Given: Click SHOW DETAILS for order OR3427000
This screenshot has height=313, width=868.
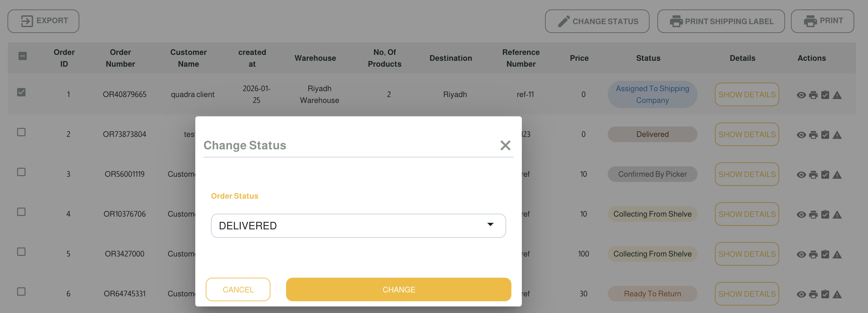Looking at the screenshot, I should coord(747,254).
